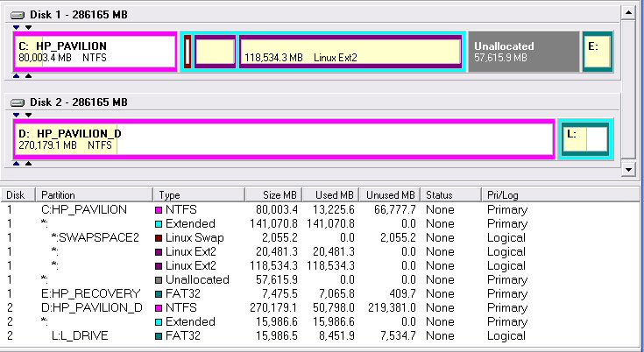Click the Disk 1 - 286165 MB title
This screenshot has width=644, height=352.
pyautogui.click(x=79, y=15)
